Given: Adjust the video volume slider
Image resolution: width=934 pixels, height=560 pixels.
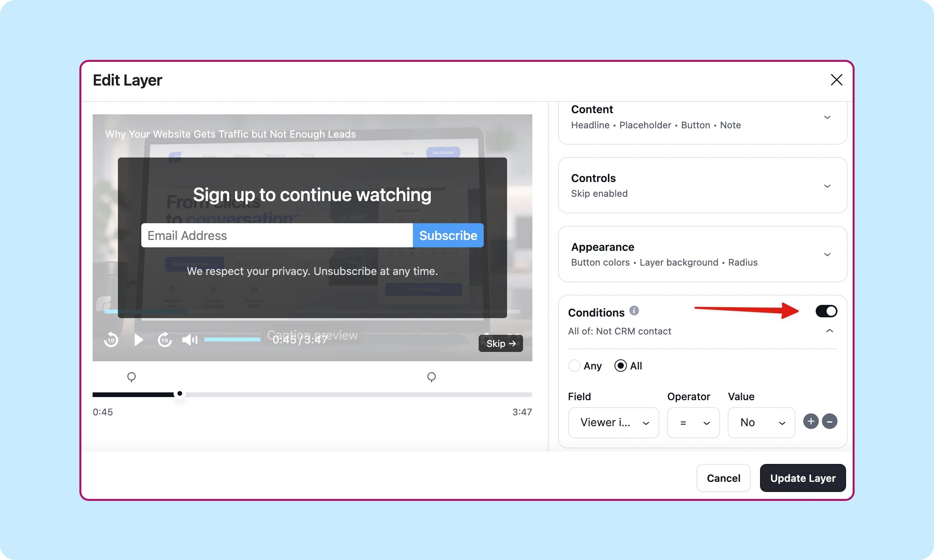Looking at the screenshot, I should click(232, 340).
